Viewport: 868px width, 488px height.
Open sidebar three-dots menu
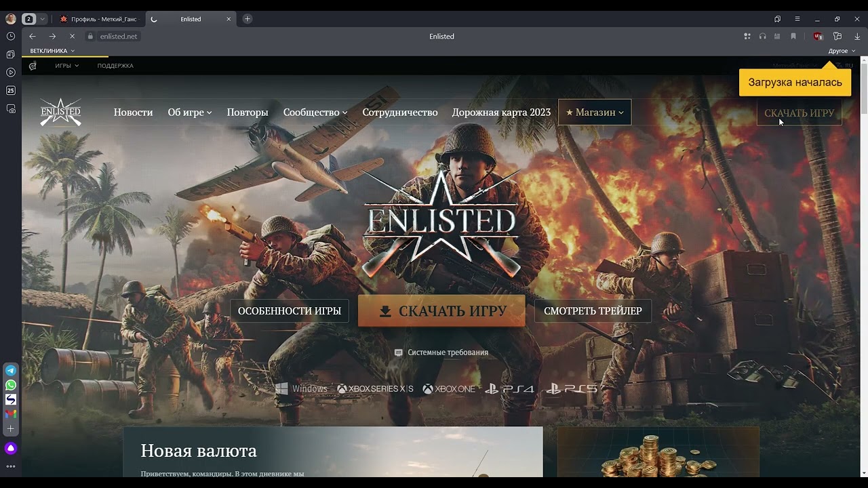coord(11,466)
